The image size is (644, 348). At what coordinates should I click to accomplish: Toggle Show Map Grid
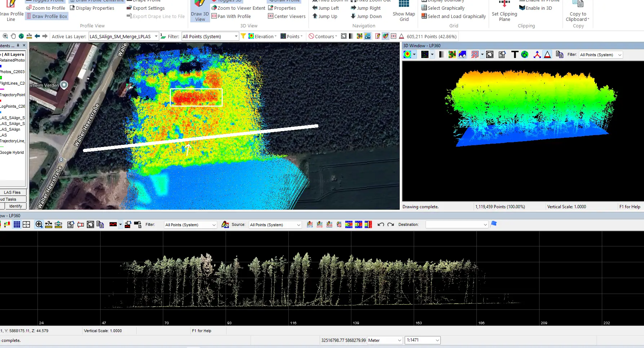click(x=404, y=11)
